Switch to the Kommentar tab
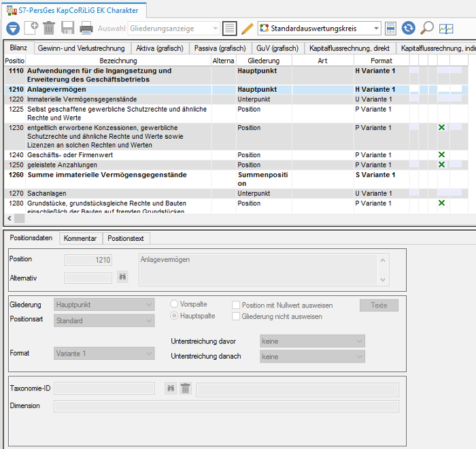This screenshot has height=449, width=476. pyautogui.click(x=80, y=239)
